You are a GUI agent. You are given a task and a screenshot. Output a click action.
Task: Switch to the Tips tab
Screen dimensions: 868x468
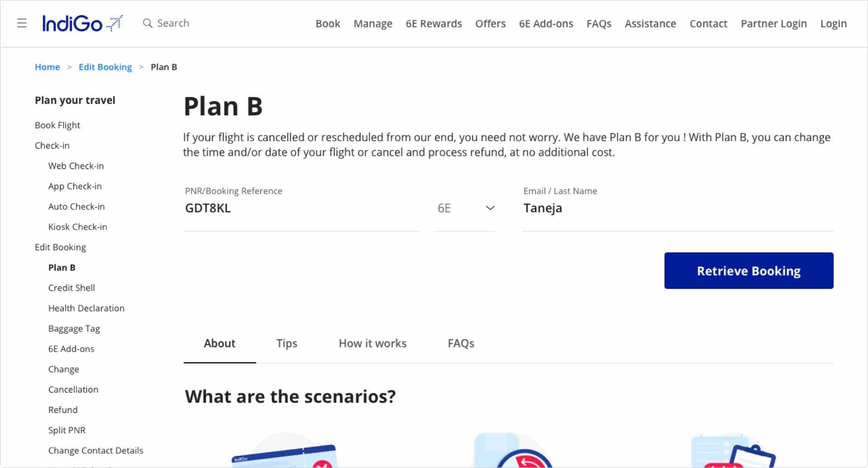[287, 343]
